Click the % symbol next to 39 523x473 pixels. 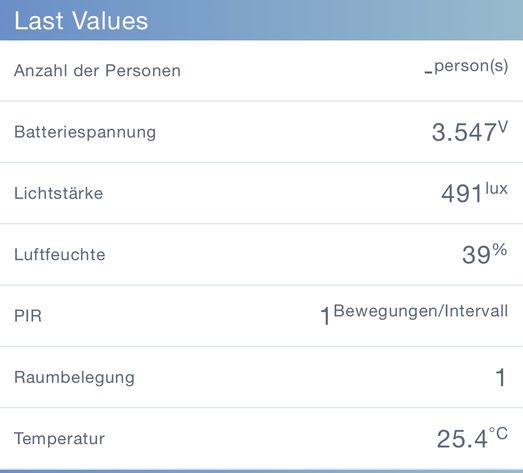tap(500, 250)
